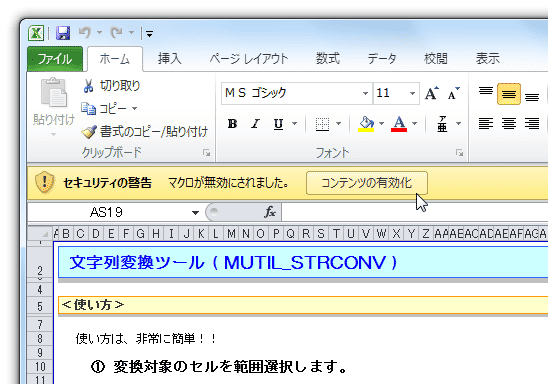Open font color dropdown arrow
This screenshot has height=384, width=548.
click(x=414, y=124)
